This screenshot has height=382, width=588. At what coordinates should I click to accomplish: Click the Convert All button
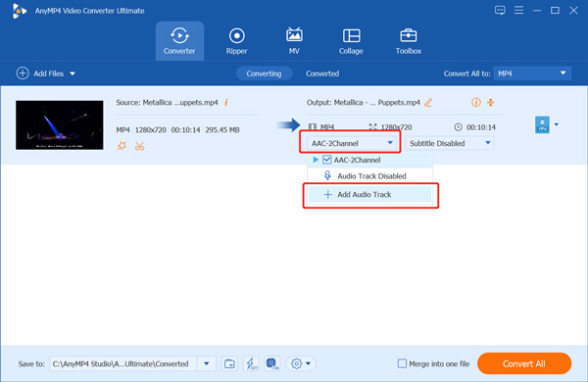tap(524, 363)
